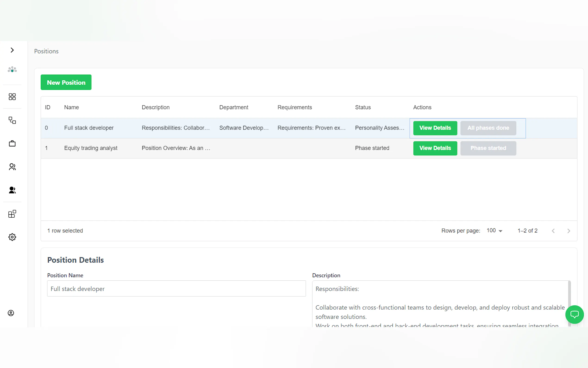Screen dimensions: 588x368
Task: Go to next page of table
Action: tap(569, 231)
